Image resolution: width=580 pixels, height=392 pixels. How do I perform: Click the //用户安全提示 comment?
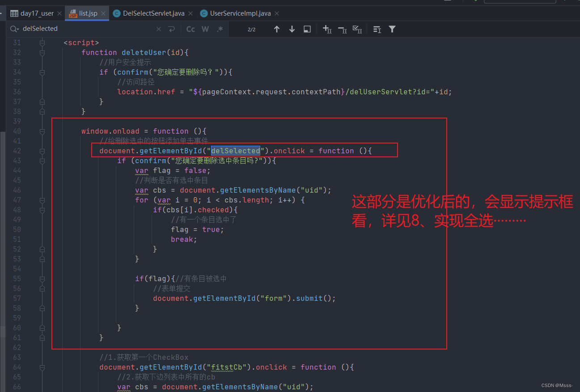point(125,63)
